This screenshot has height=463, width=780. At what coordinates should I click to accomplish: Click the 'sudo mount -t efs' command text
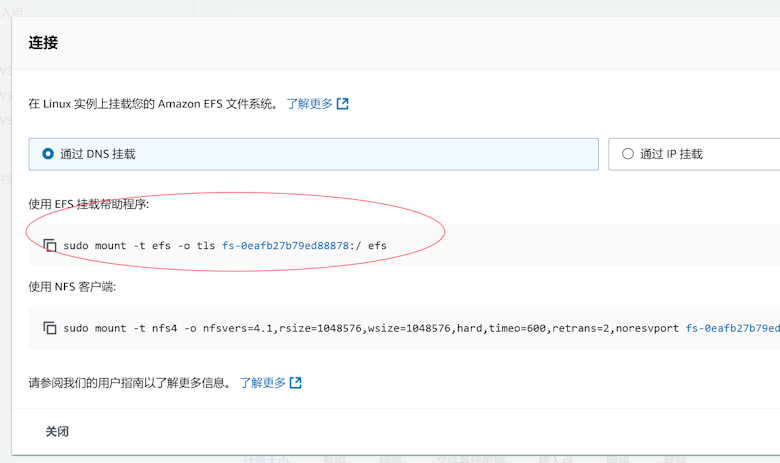click(140, 245)
